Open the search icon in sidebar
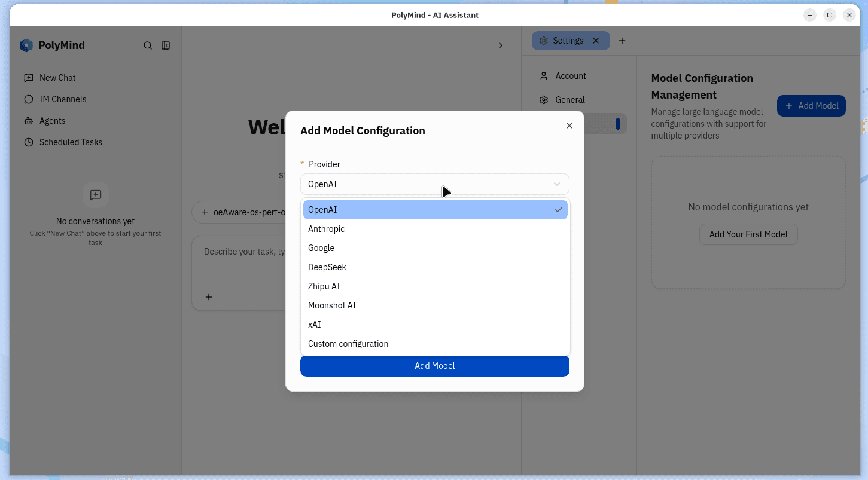 click(148, 45)
